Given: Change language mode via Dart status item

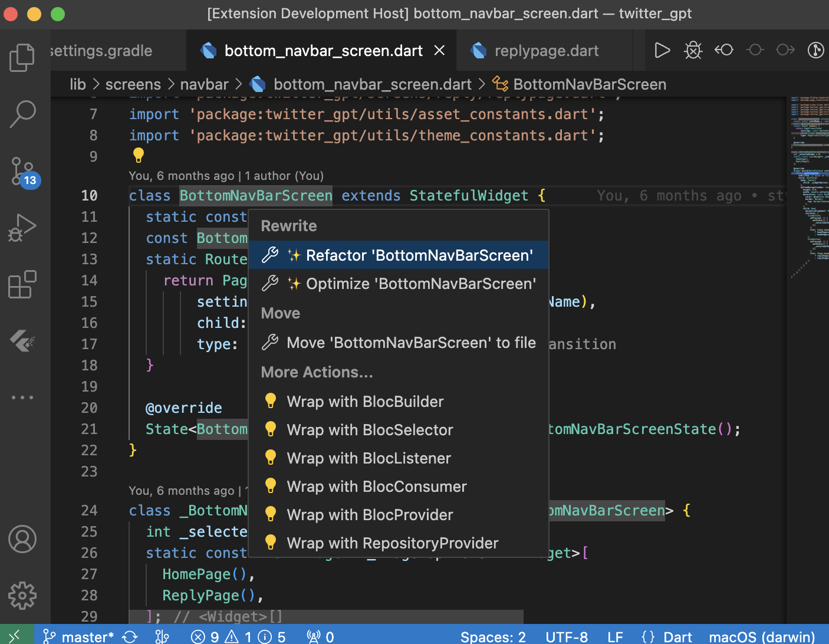Looking at the screenshot, I should click(677, 637).
